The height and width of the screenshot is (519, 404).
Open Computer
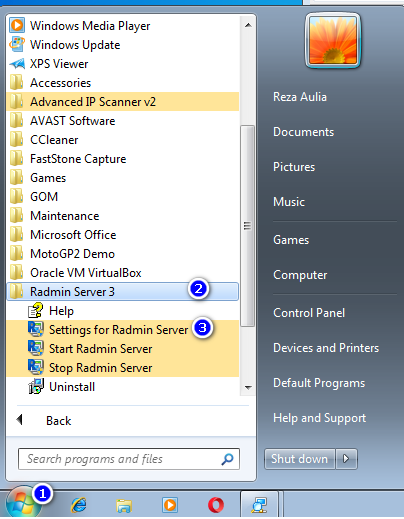(300, 275)
